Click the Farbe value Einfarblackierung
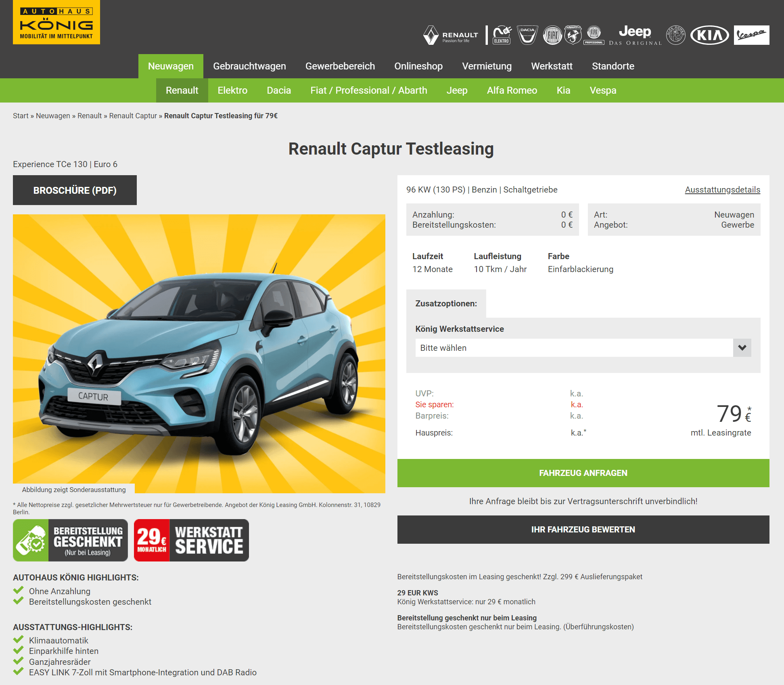Screen dimensions: 784x685 coord(580,269)
